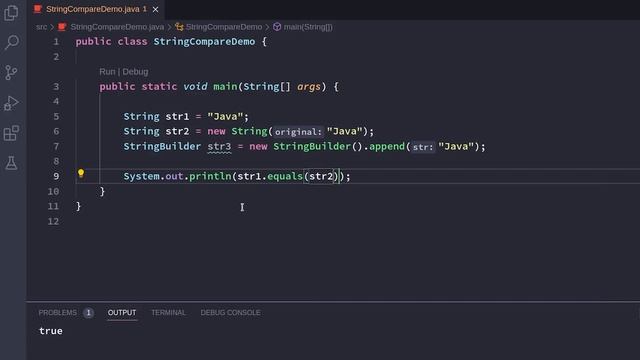Open the Source Control view

click(x=11, y=73)
